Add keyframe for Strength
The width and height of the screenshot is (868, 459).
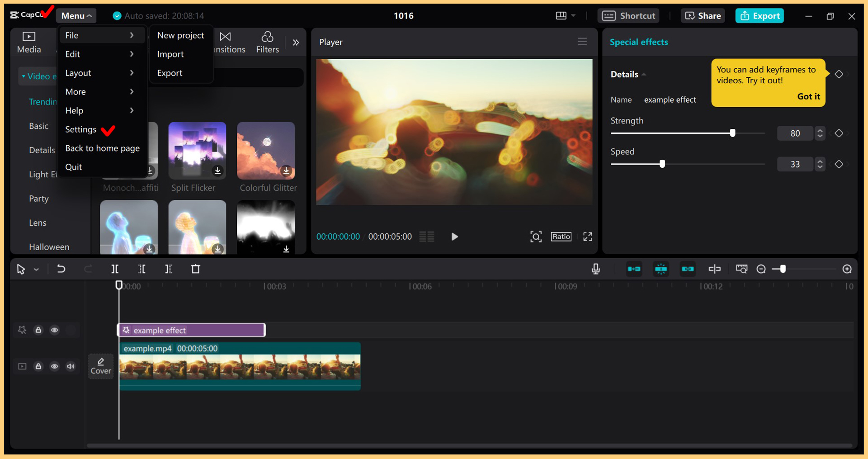tap(839, 133)
